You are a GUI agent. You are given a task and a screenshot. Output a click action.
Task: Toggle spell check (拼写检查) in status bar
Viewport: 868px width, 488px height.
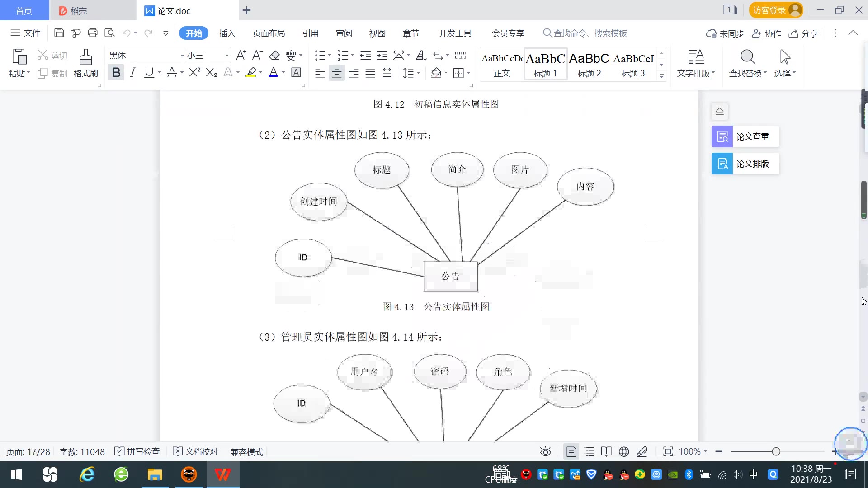(x=137, y=451)
